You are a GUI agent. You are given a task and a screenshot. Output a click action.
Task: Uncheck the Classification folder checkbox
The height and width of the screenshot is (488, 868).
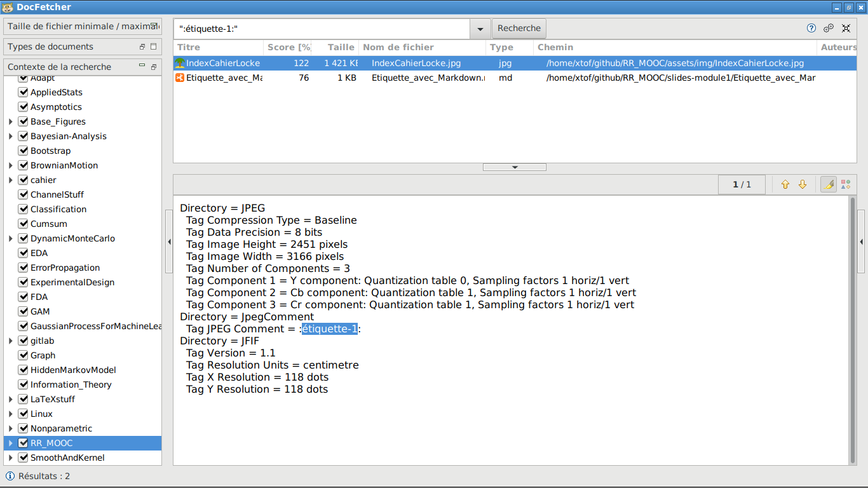(x=24, y=209)
